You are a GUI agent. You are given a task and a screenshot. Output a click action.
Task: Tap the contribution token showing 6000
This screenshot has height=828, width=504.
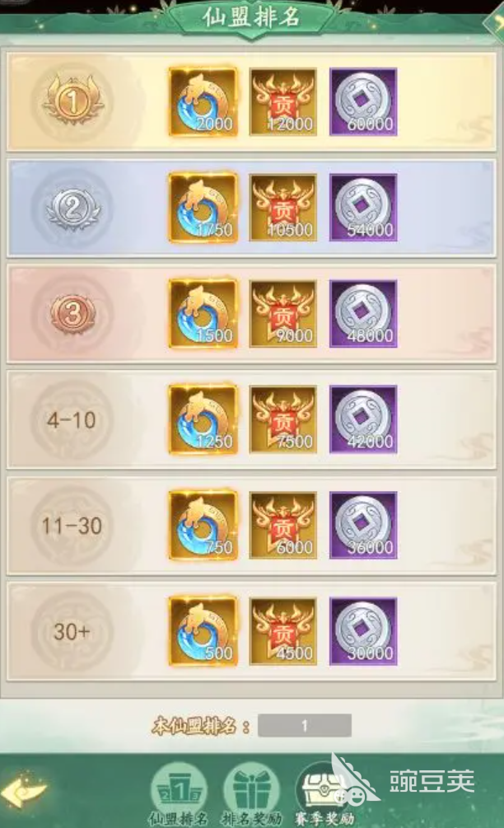point(282,526)
